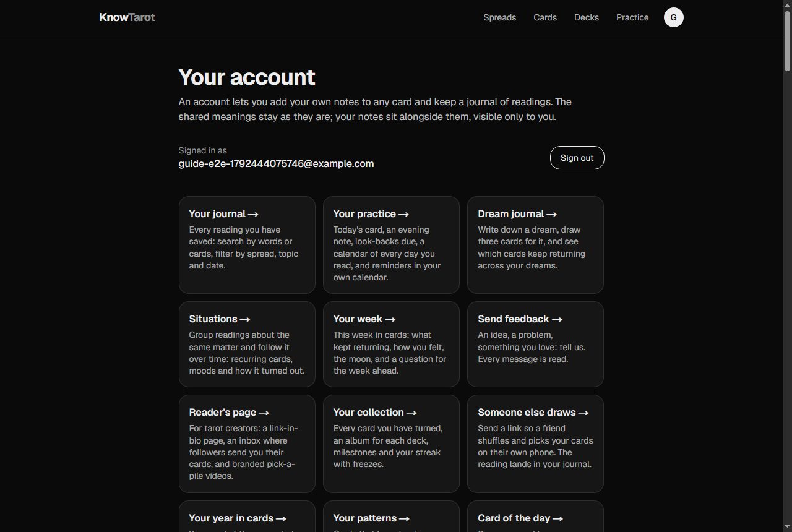The height and width of the screenshot is (532, 792).
Task: Click the Sign out button
Action: pyautogui.click(x=577, y=158)
